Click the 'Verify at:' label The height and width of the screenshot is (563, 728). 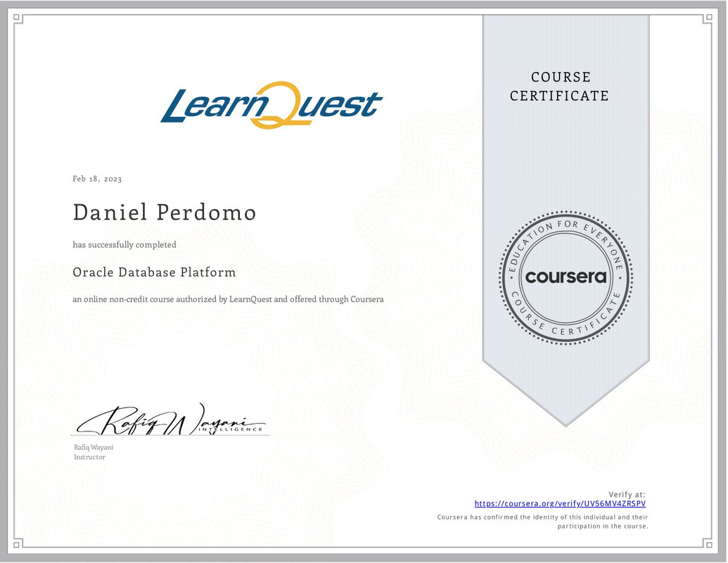627,495
